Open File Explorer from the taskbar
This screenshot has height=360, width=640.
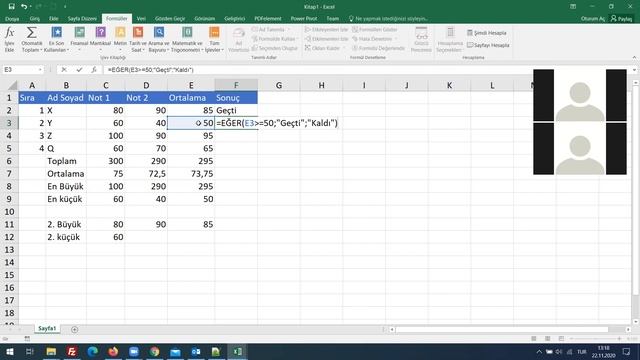coord(51,351)
